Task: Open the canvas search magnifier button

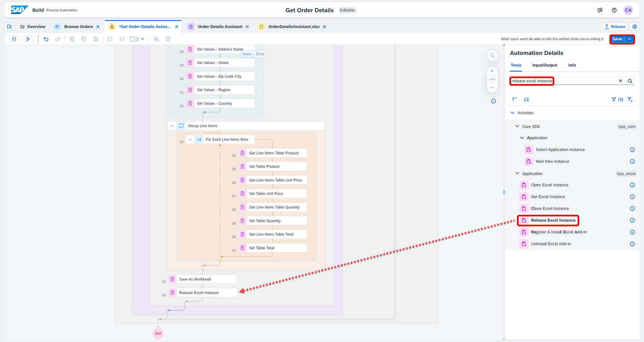Action: [x=492, y=55]
